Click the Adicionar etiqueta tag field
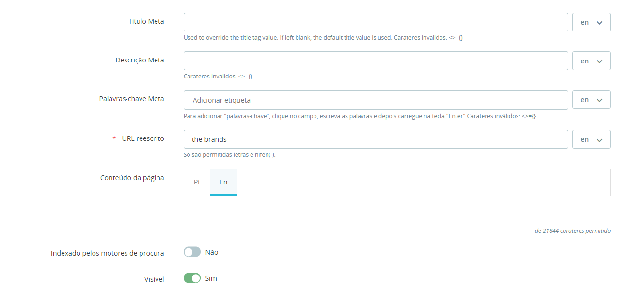Screen dimensions: 644x291 376,100
